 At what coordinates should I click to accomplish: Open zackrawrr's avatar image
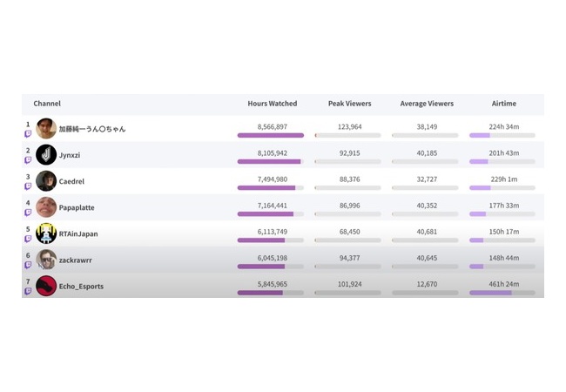click(x=46, y=260)
